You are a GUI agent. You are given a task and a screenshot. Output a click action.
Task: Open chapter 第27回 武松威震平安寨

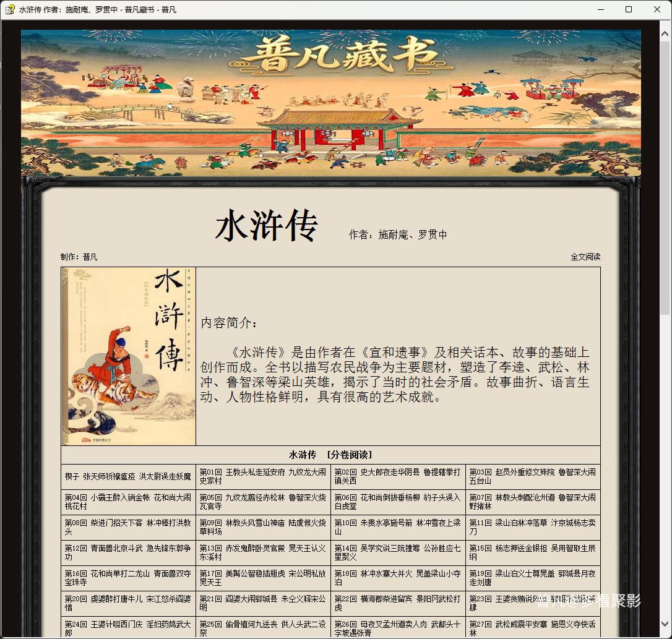tap(532, 628)
